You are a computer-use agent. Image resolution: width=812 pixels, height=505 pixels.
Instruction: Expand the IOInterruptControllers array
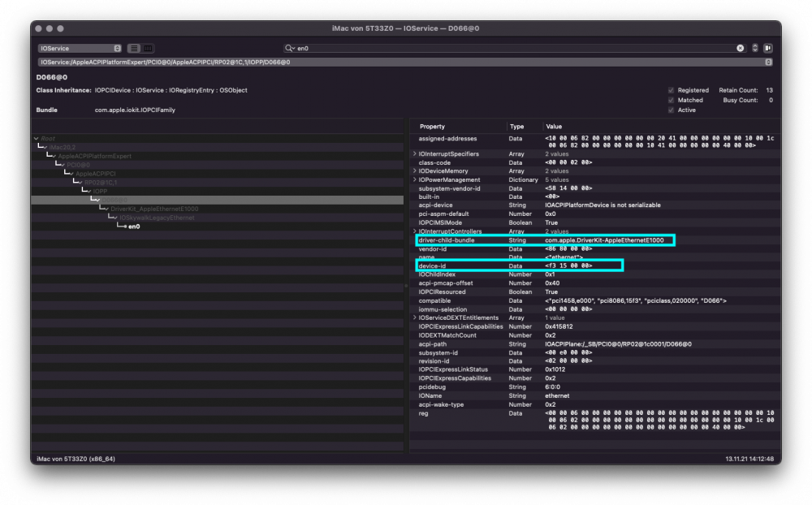pyautogui.click(x=415, y=231)
